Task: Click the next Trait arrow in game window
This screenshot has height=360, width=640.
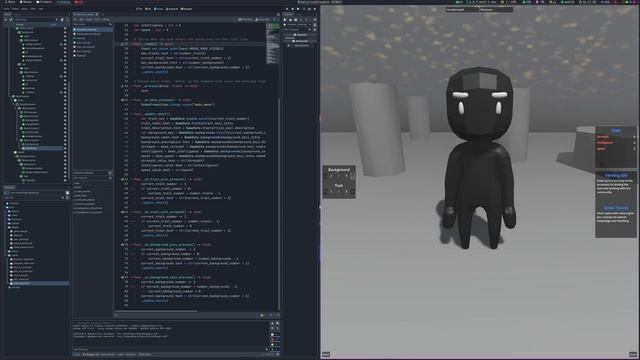Action: [x=353, y=191]
